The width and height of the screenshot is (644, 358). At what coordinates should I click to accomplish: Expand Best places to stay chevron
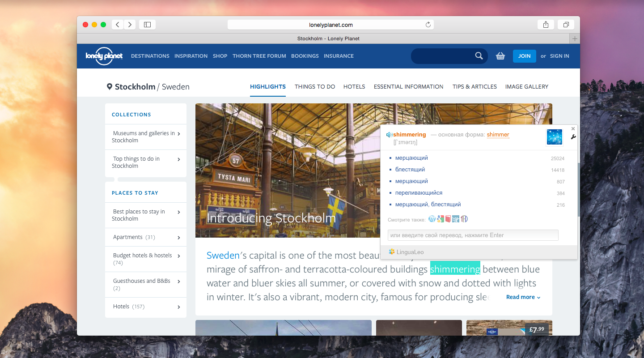point(179,212)
